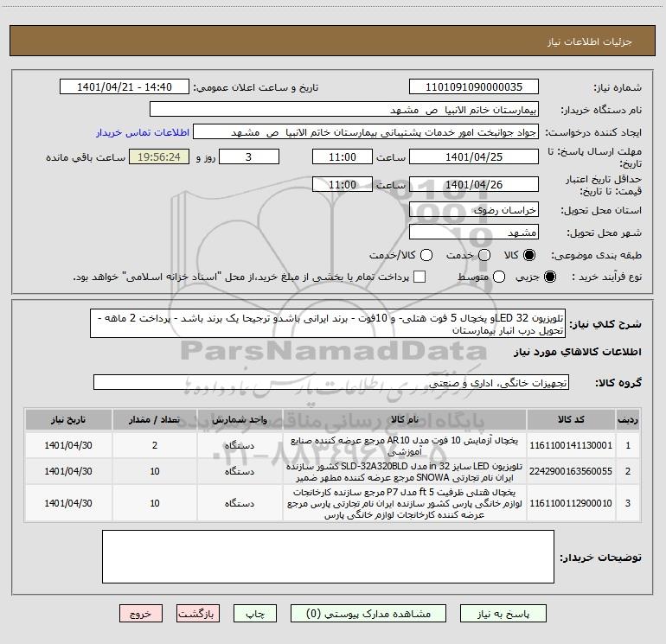
Task: Click the requester field جواد جوانبخت
Action: click(366, 132)
